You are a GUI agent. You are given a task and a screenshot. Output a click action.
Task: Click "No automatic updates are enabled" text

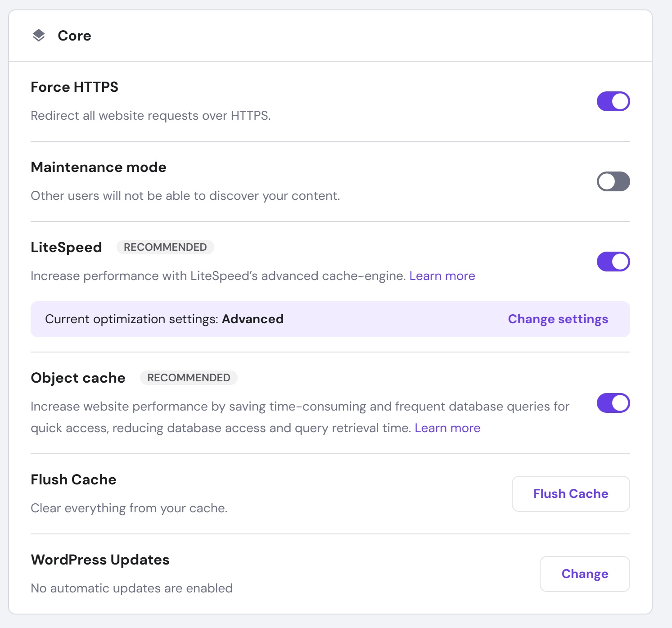pos(131,588)
